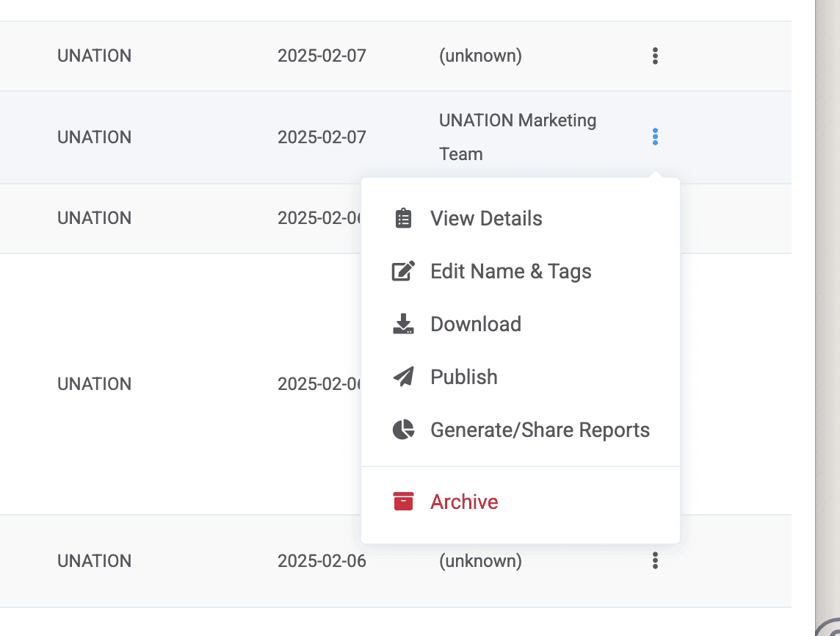Viewport: 840px width, 636px height.
Task: Click the date 2025-02-07 in the first row
Action: point(322,56)
